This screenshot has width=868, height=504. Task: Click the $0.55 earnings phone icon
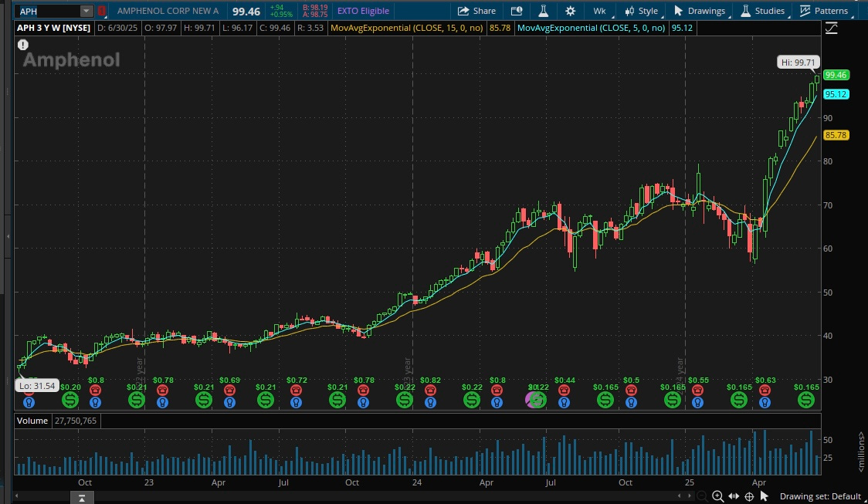pos(698,391)
